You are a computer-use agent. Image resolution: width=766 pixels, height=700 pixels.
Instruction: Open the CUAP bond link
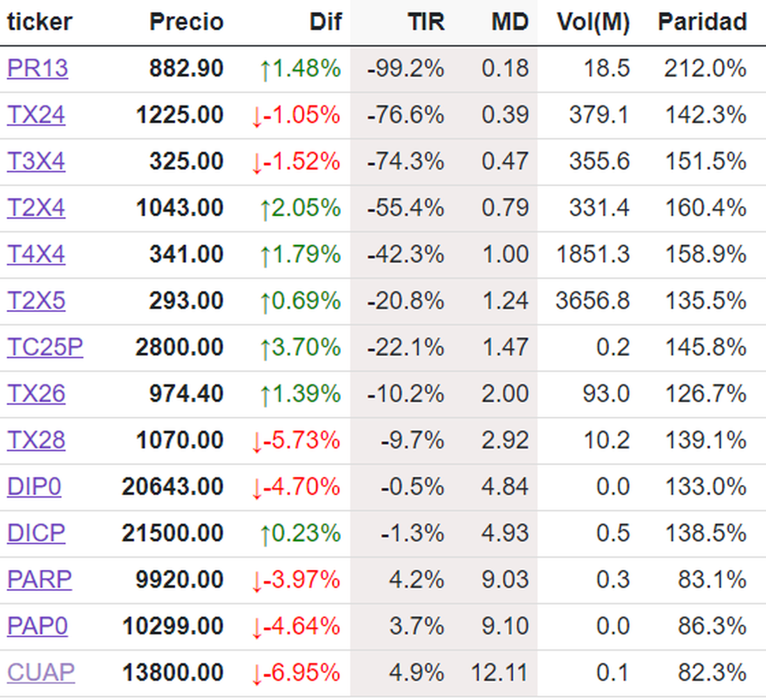coord(41,673)
